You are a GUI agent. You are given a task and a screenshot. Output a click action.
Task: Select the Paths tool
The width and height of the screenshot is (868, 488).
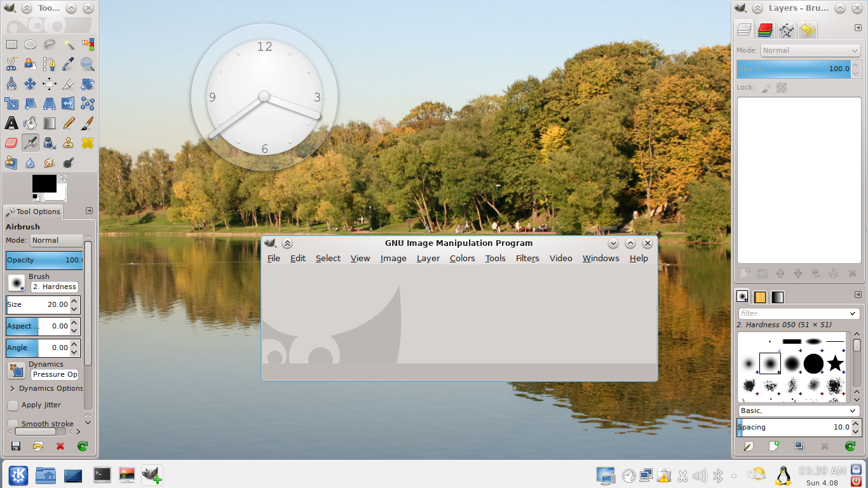pos(50,64)
